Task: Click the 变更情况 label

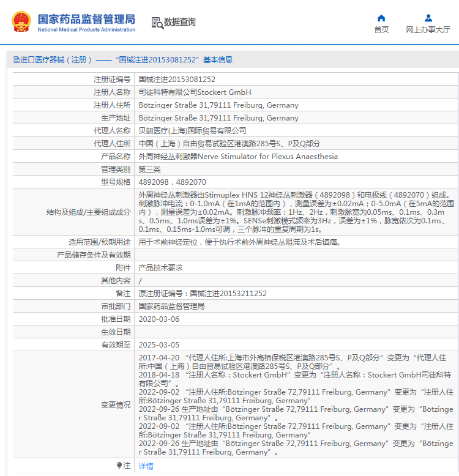Action: 116,405
